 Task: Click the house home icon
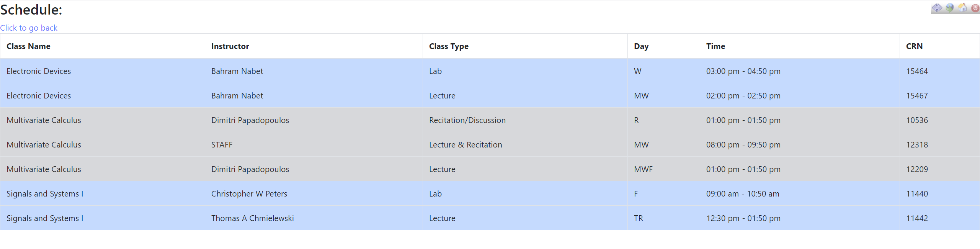tap(962, 8)
